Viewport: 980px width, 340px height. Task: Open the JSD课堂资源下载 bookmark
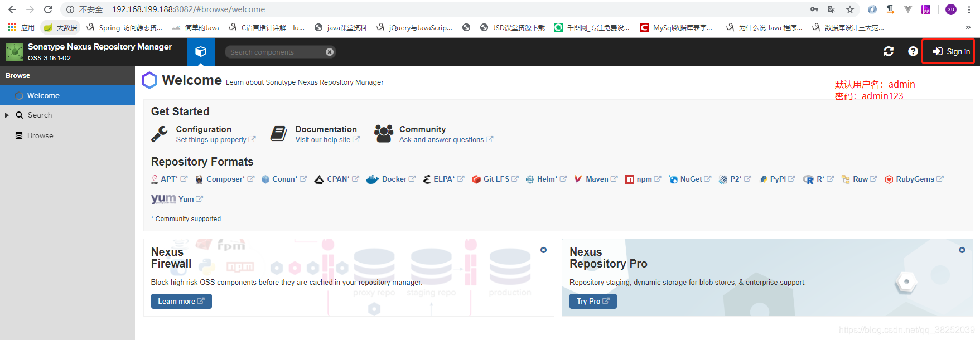tap(513, 27)
